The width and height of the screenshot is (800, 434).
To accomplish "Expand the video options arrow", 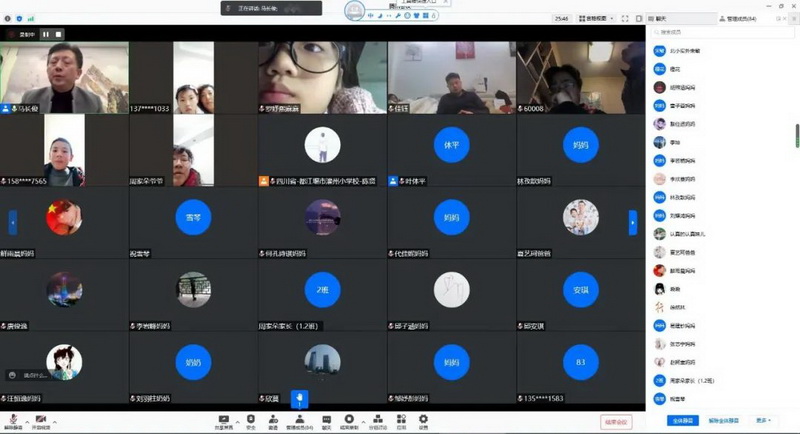I will click(x=55, y=419).
